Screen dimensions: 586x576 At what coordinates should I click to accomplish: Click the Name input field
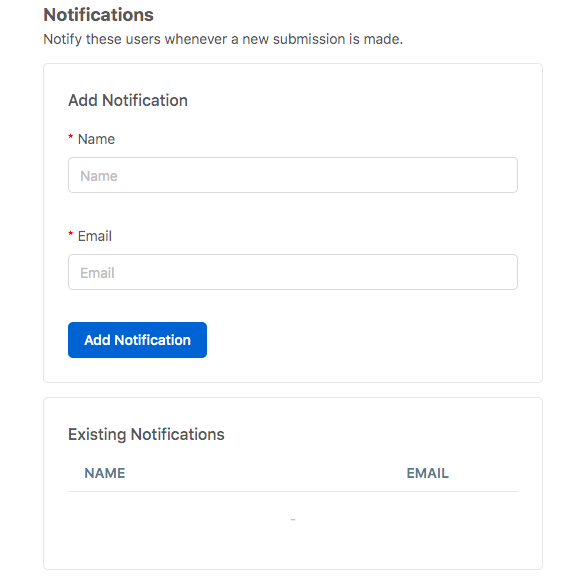(293, 175)
